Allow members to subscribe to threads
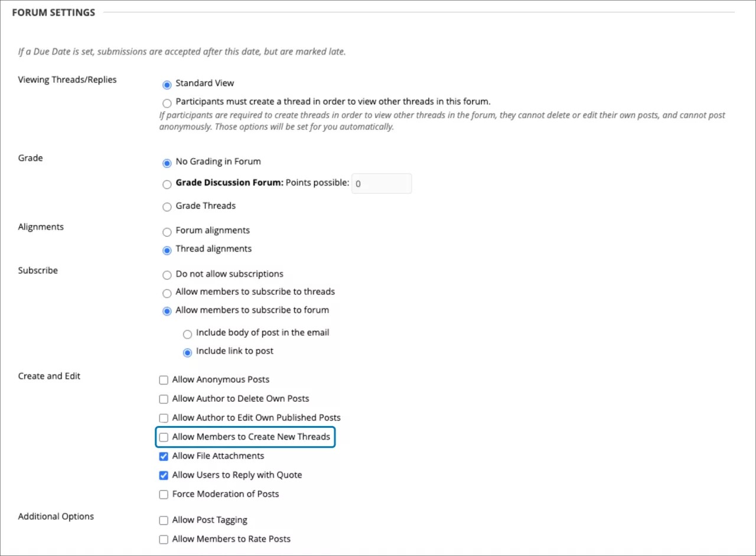 click(167, 293)
